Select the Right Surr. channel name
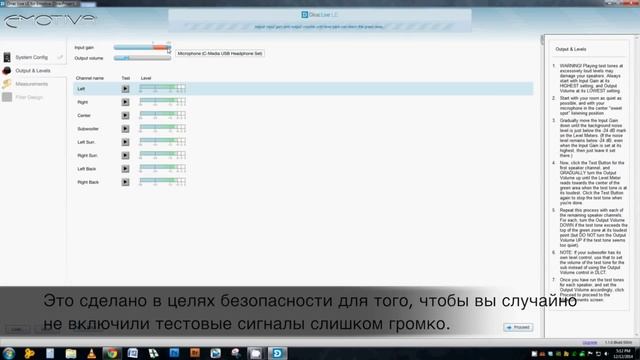This screenshot has width=640, height=360. point(87,156)
